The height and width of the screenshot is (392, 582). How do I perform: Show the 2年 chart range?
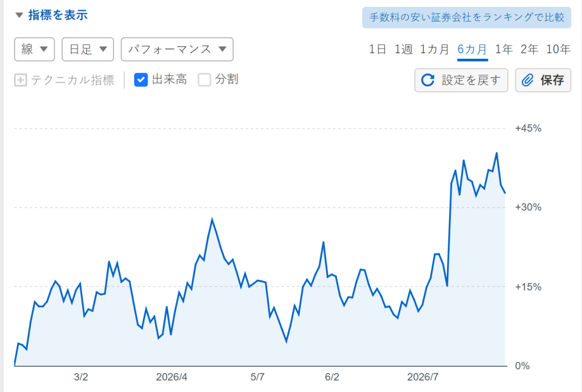tap(529, 49)
